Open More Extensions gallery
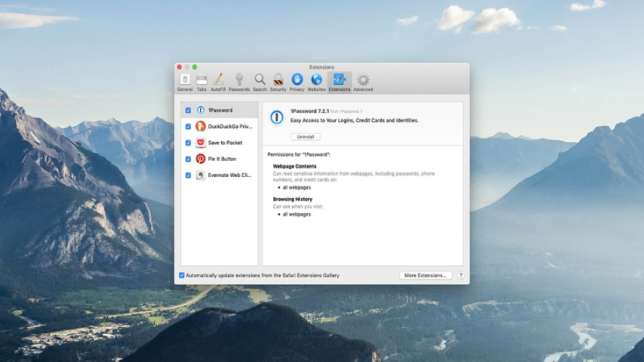 [x=426, y=276]
